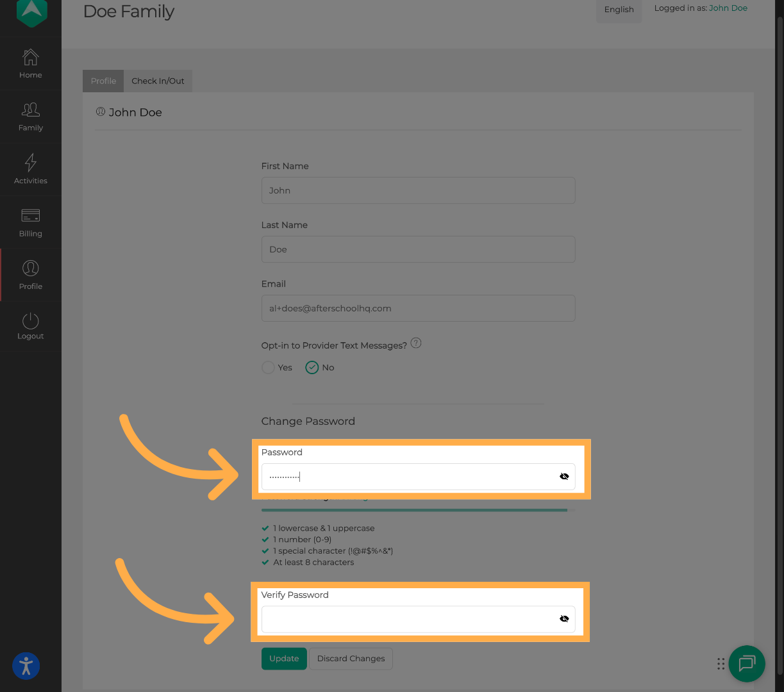Select Yes for provider text messages
The height and width of the screenshot is (692, 784).
tap(269, 368)
